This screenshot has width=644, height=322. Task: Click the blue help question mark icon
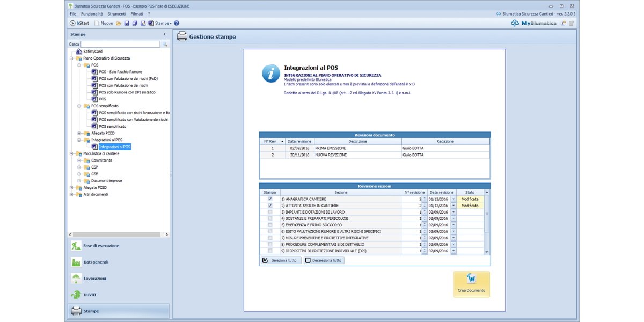coord(177,23)
